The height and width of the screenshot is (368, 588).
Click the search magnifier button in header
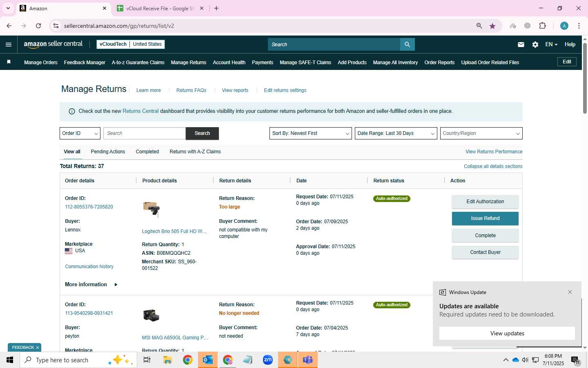tap(407, 45)
